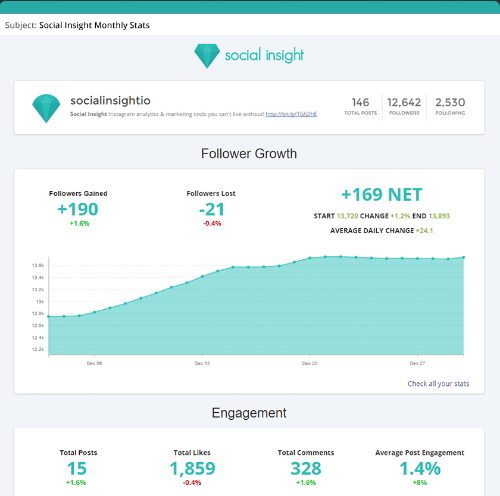The width and height of the screenshot is (500, 496).
Task: Click the +169 NET summary figure
Action: click(x=382, y=195)
